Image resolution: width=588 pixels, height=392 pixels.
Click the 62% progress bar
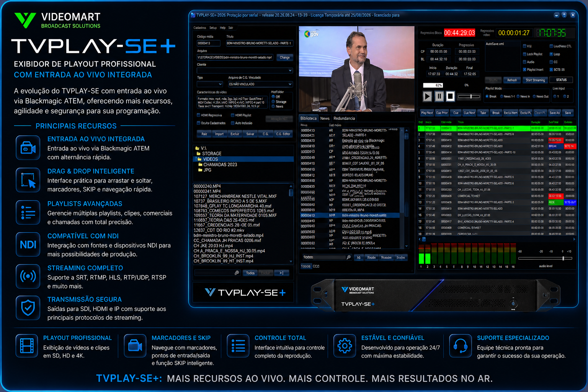pyautogui.click(x=433, y=85)
